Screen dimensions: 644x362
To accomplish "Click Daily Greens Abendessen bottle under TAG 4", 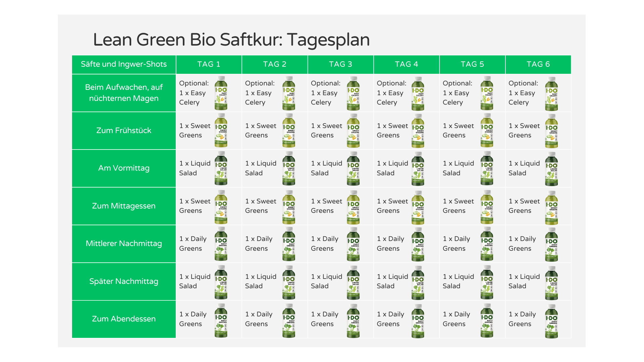I will pyautogui.click(x=418, y=321).
